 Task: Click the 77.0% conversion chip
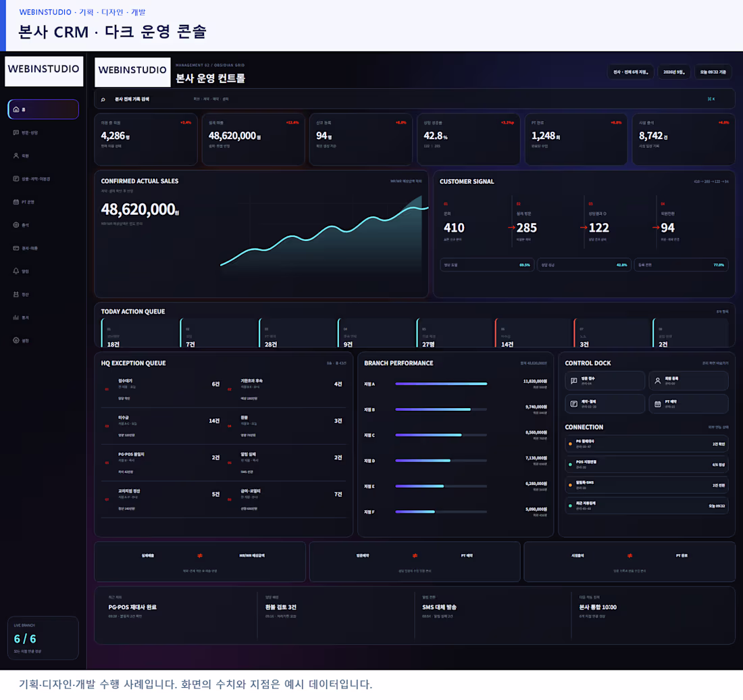pyautogui.click(x=681, y=265)
